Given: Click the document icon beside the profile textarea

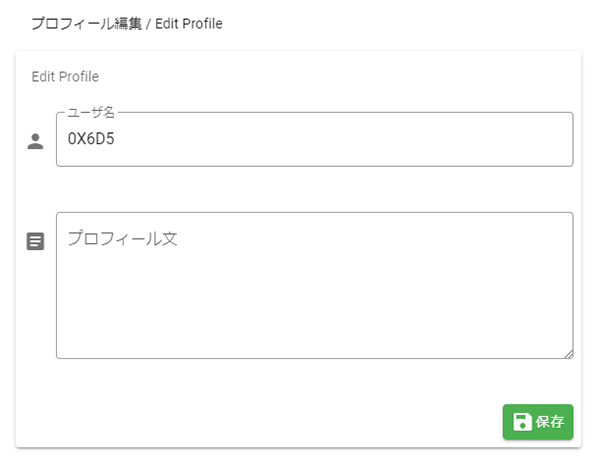Looking at the screenshot, I should pyautogui.click(x=35, y=241).
